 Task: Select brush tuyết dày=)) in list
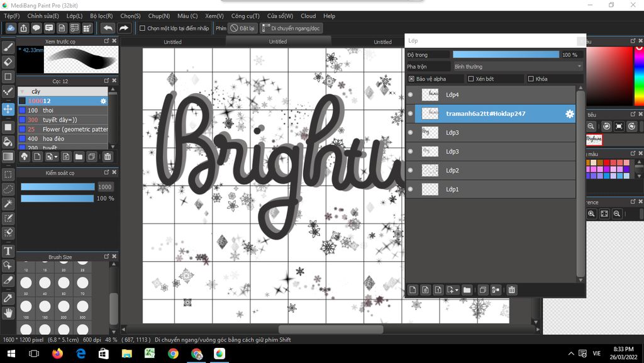63,120
